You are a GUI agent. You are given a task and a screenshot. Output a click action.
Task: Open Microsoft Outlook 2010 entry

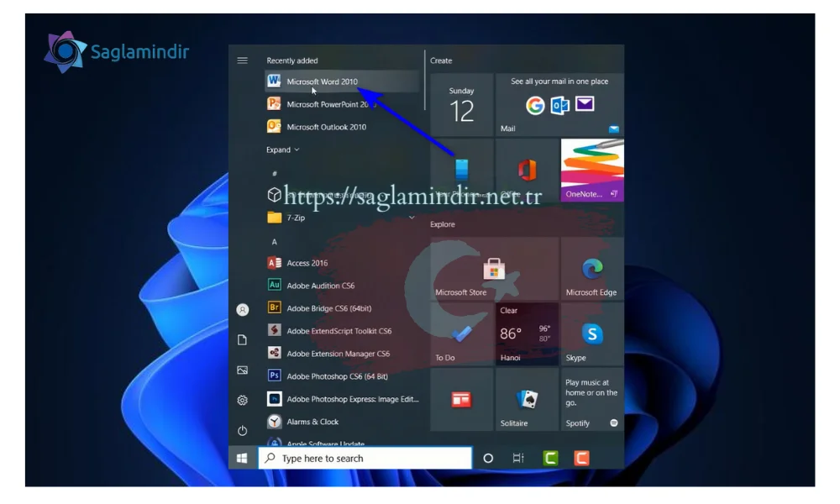(342, 126)
